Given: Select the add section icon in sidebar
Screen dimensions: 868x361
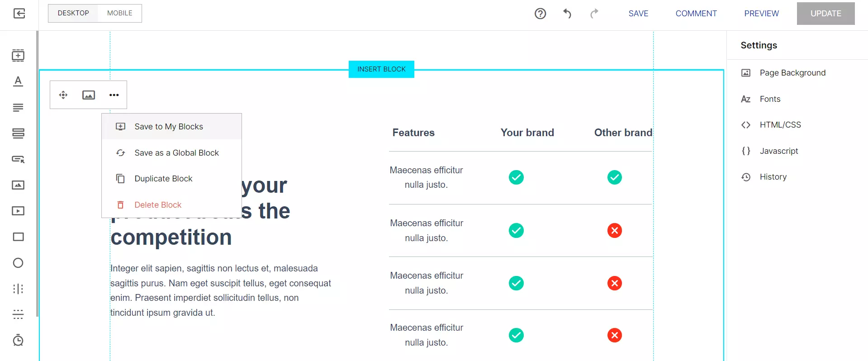Looking at the screenshot, I should click(18, 56).
